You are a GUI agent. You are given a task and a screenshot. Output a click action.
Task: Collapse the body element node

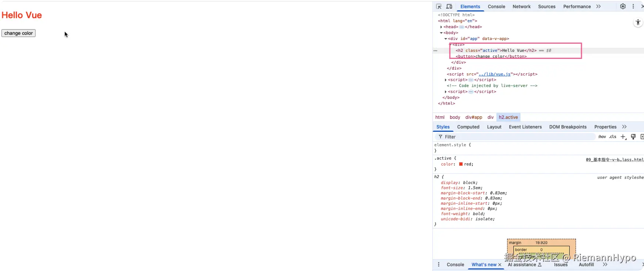(441, 33)
